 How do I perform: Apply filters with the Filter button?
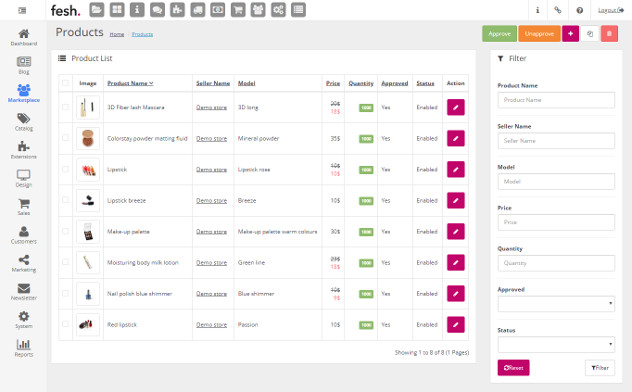tap(600, 368)
